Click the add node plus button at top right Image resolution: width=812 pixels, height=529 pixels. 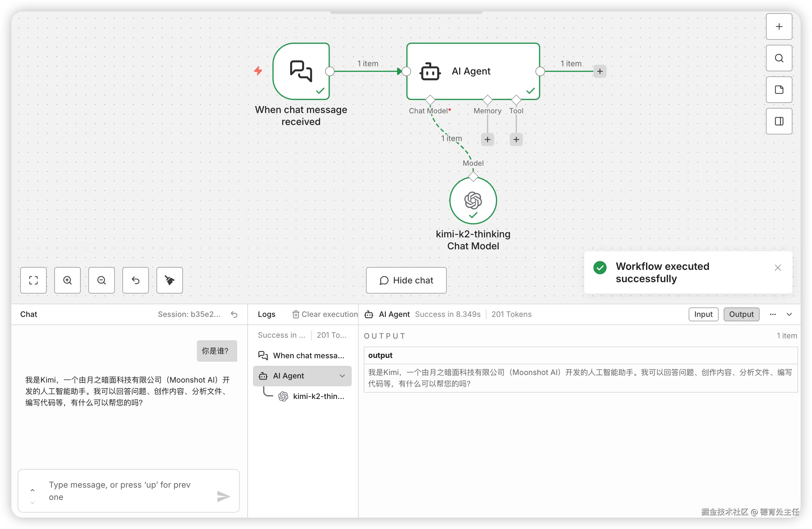pos(779,27)
